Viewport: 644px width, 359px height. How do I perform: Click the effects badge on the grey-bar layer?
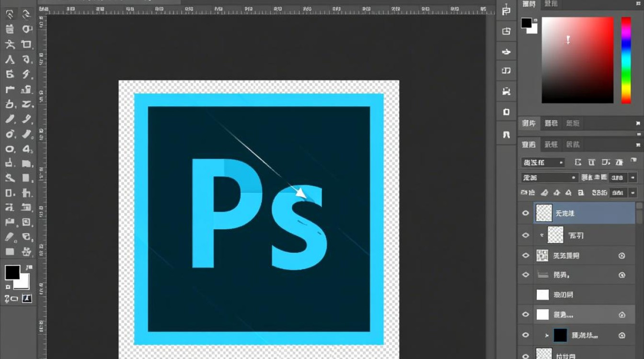tap(622, 275)
